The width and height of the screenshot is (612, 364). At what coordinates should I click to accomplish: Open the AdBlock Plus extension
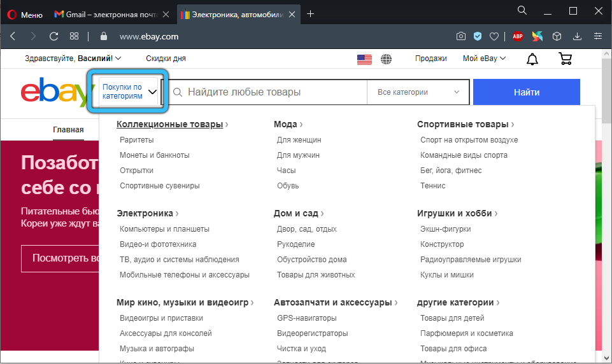518,36
